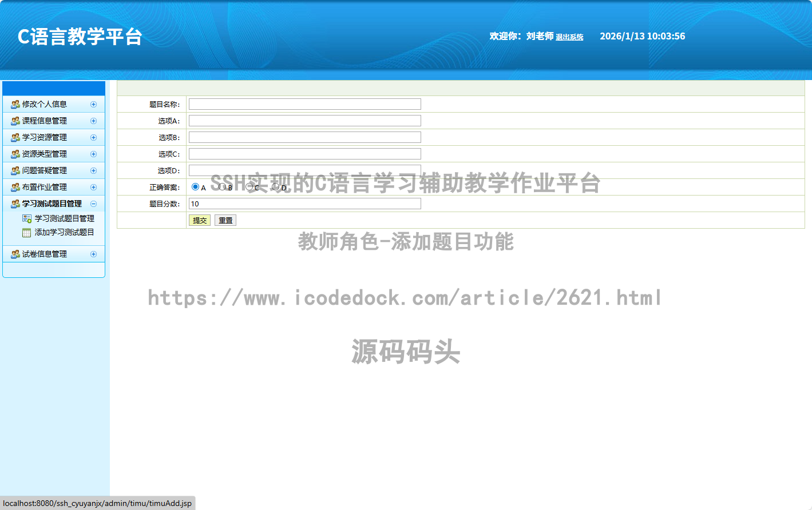Click the people icon beside 资源类型管理
Viewport: 812px width, 510px height.
[x=15, y=154]
